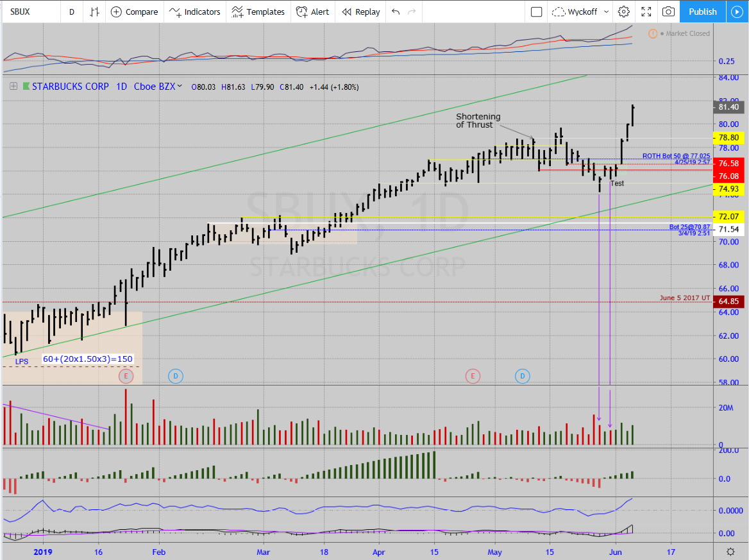This screenshot has width=749, height=560.
Task: Open the Indicators menu
Action: (195, 12)
